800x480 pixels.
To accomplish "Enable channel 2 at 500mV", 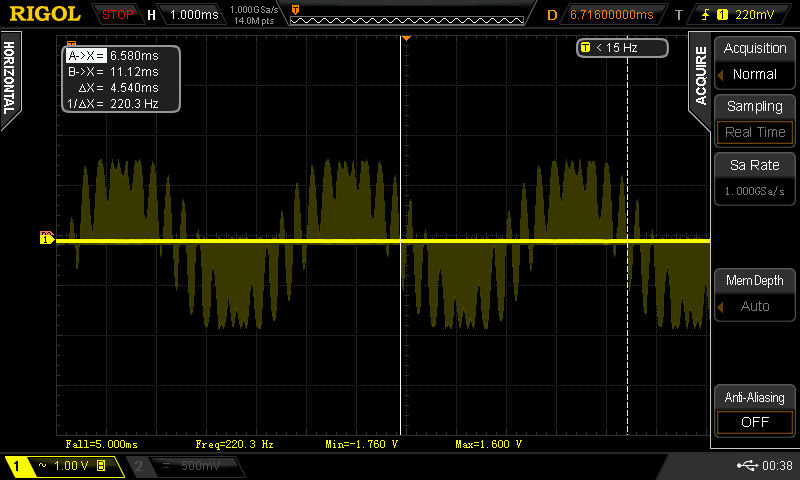I will pos(183,466).
